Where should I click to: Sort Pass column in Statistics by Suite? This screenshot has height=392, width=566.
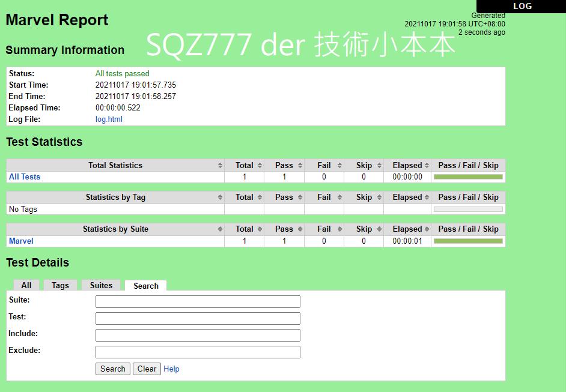(300, 229)
